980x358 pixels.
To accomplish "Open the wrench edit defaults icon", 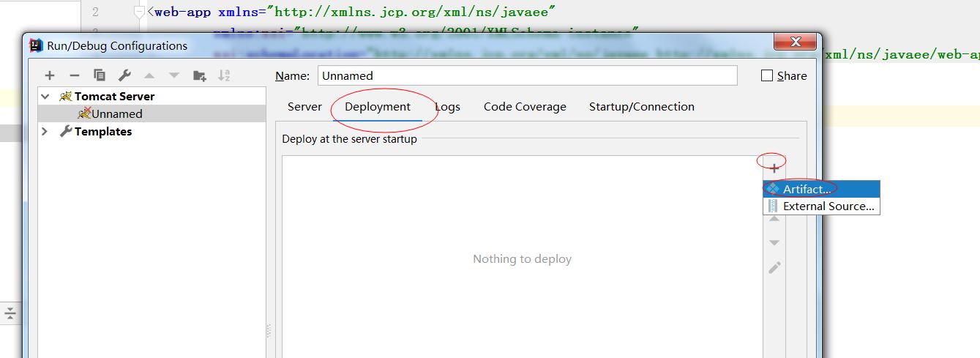I will [124, 75].
